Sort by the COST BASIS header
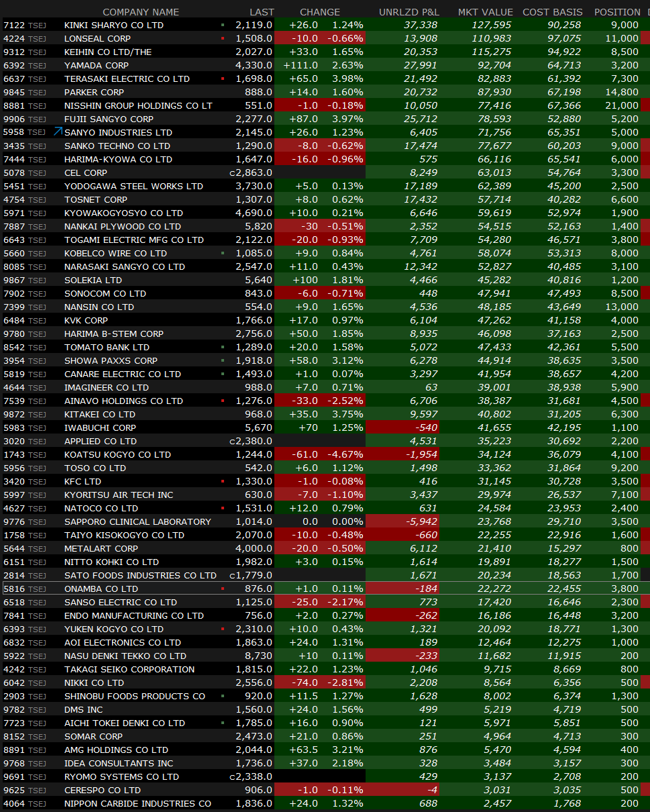 tap(552, 12)
